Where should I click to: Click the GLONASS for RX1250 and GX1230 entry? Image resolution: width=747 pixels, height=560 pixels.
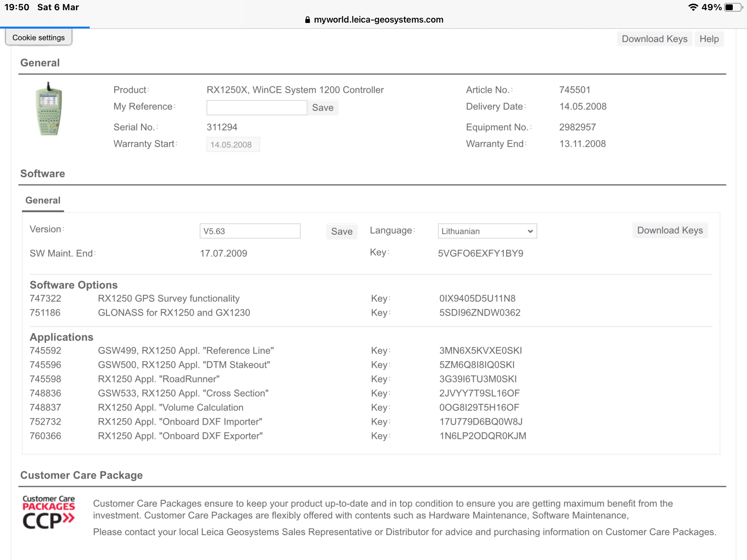174,313
